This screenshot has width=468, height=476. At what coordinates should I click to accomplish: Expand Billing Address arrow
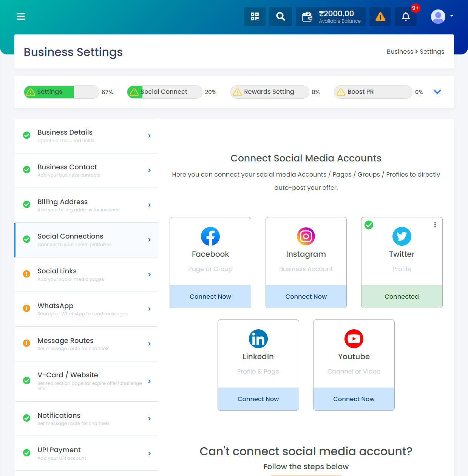[x=150, y=205]
